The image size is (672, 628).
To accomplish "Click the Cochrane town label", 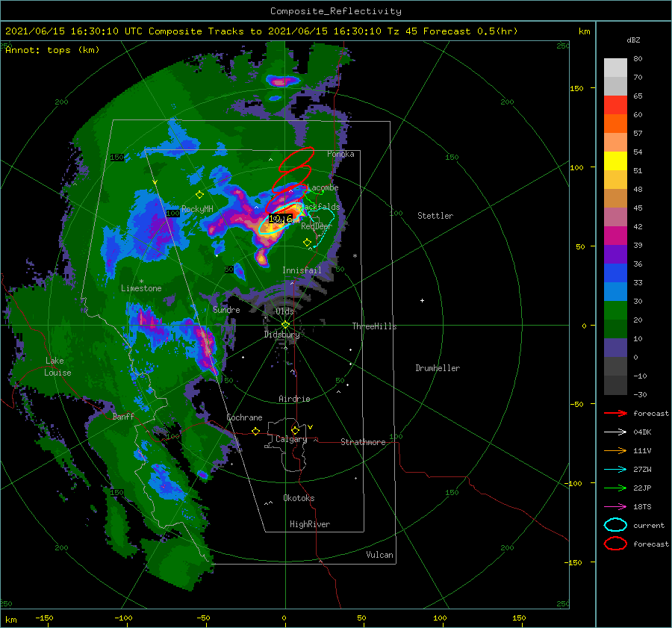I will pos(244,417).
